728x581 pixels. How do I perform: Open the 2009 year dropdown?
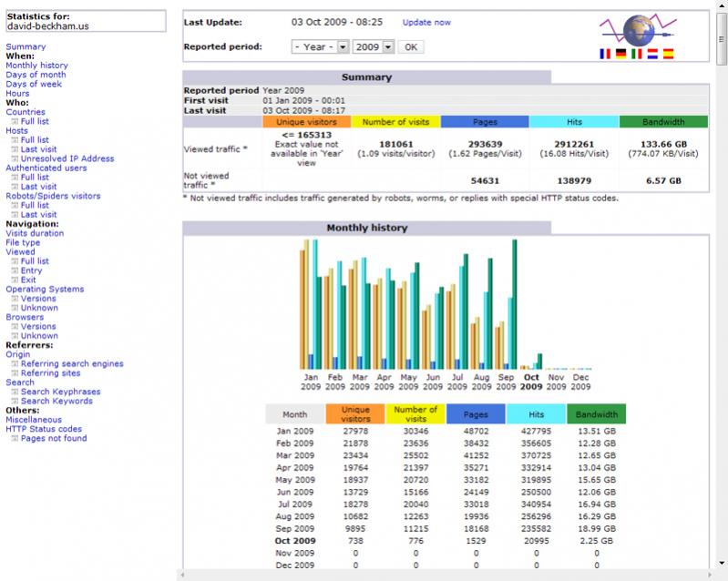click(x=374, y=46)
